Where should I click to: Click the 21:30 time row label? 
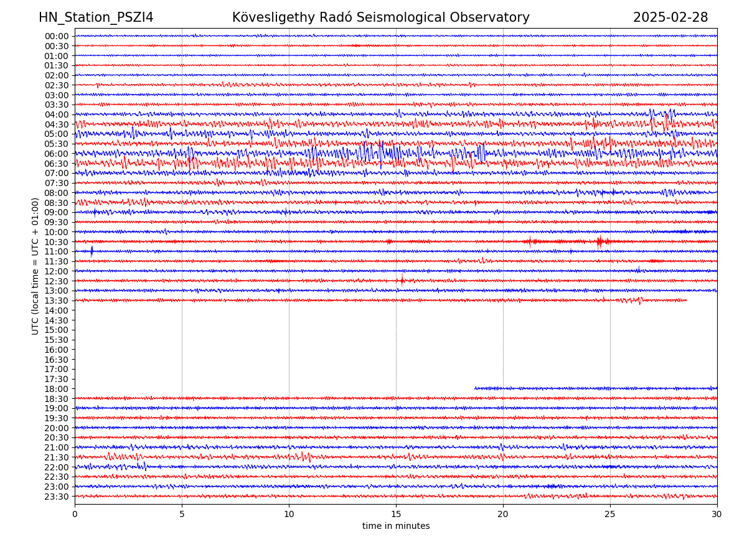(57, 457)
